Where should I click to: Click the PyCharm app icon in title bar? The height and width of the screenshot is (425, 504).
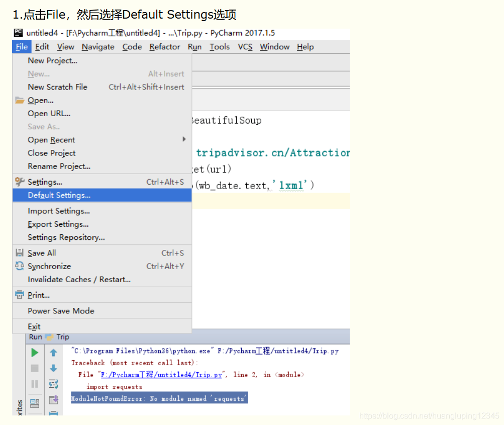18,33
